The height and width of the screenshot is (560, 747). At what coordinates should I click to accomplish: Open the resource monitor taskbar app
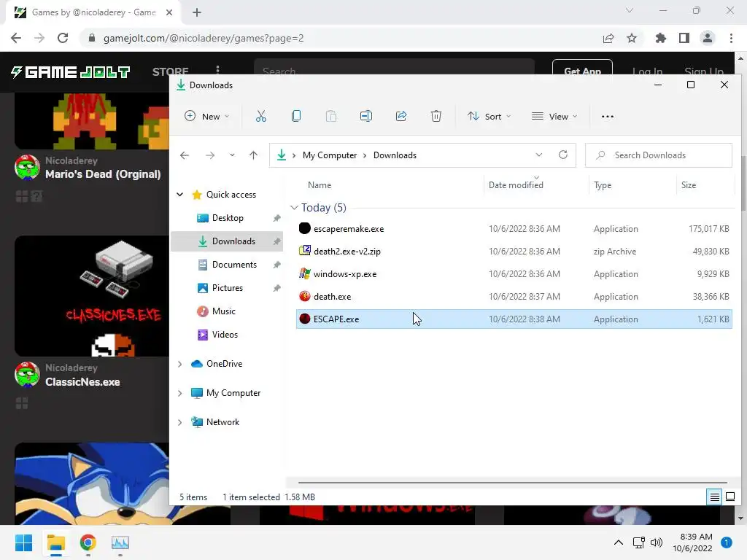coord(120,542)
